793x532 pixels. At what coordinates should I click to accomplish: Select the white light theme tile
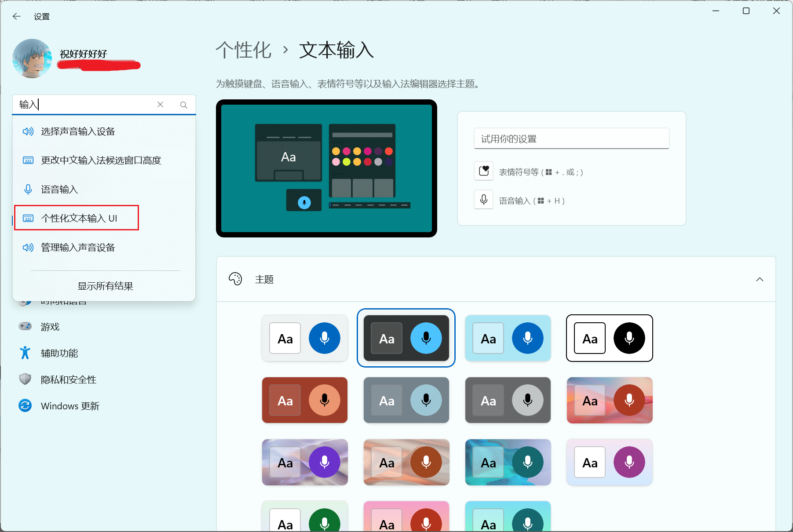coord(305,338)
